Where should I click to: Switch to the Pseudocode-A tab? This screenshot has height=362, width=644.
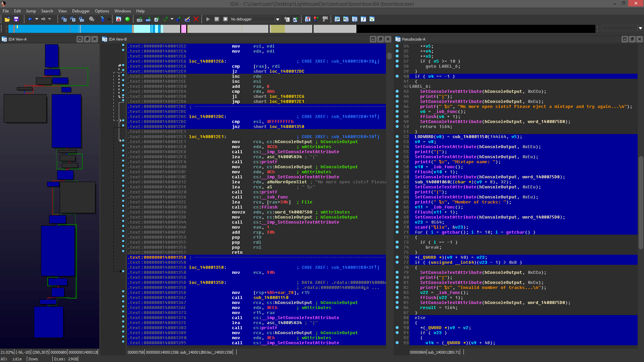[413, 39]
